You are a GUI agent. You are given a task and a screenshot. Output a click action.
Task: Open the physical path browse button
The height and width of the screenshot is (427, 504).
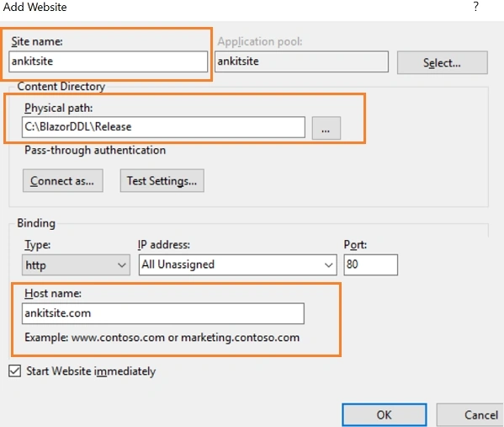click(x=326, y=128)
